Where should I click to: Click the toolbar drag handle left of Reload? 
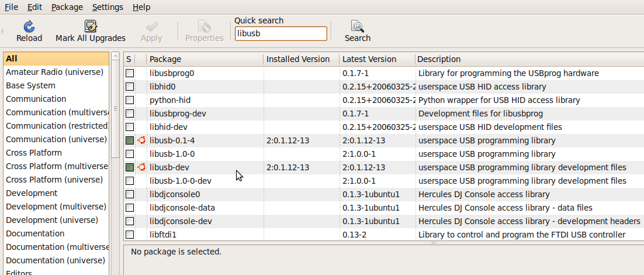[2, 31]
